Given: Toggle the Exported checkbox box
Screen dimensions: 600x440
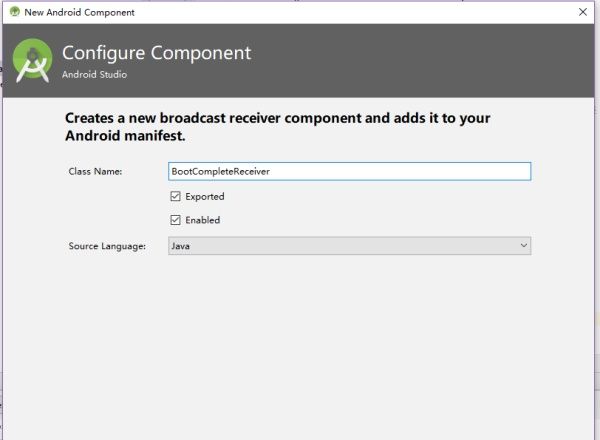Looking at the screenshot, I should pos(175,196).
